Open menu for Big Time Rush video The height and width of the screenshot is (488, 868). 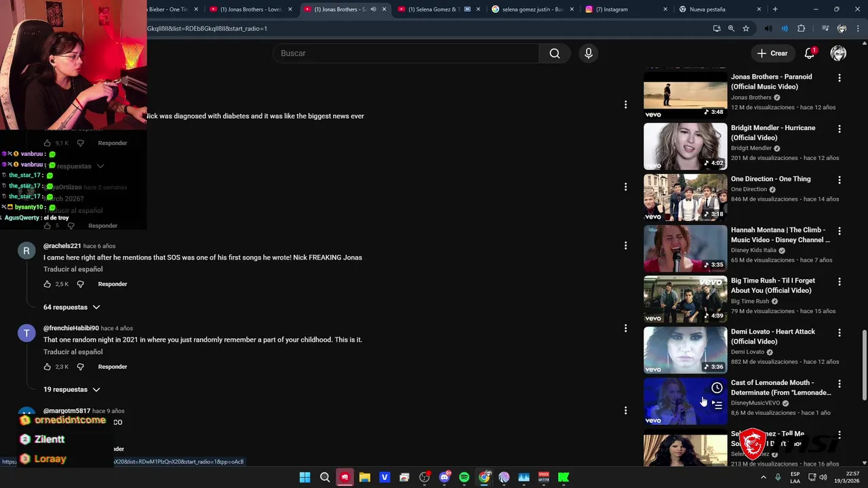[x=840, y=282]
